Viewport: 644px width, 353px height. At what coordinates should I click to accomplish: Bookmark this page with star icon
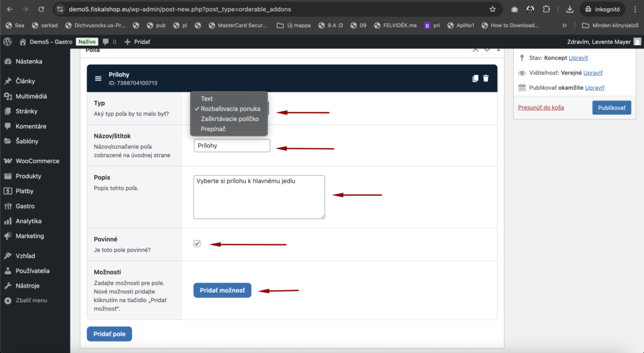click(492, 9)
